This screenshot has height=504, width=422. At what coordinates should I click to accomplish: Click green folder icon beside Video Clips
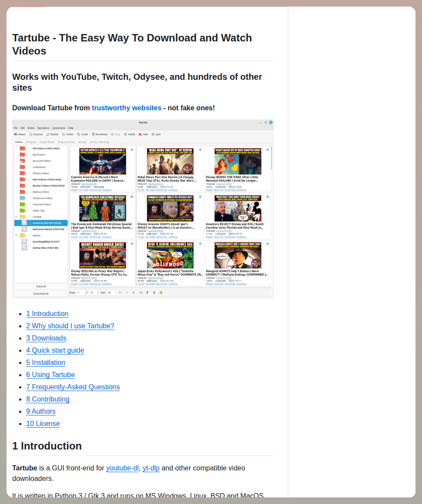pos(23,211)
